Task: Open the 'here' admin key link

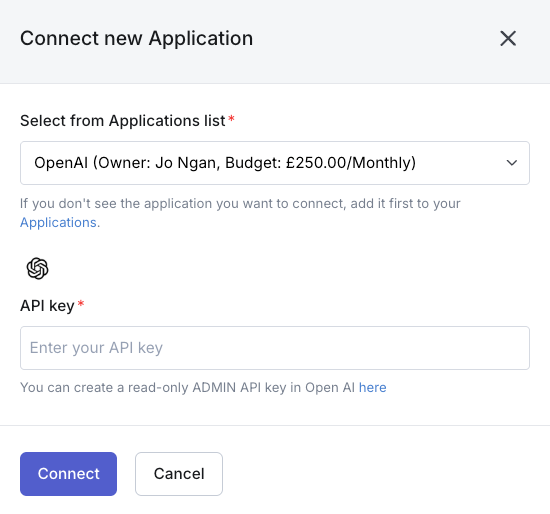Action: coord(373,387)
